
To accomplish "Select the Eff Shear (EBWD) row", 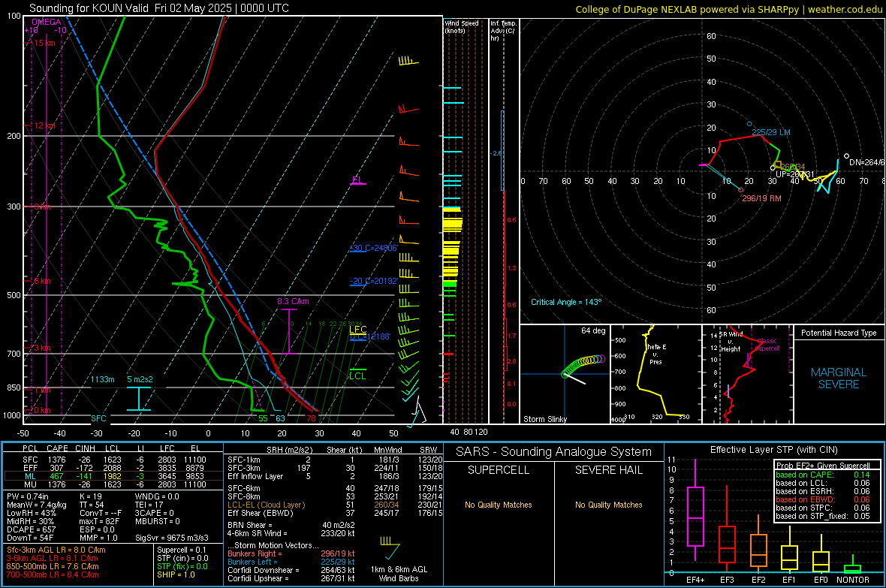I will 335,514.
